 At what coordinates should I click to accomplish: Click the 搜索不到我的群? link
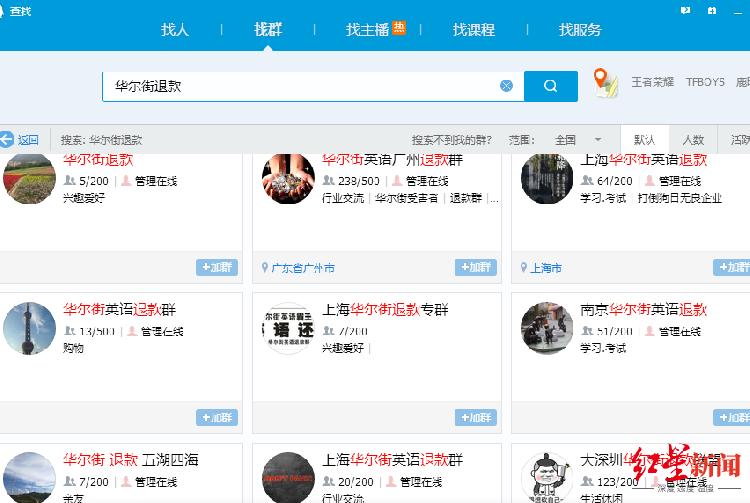(452, 140)
